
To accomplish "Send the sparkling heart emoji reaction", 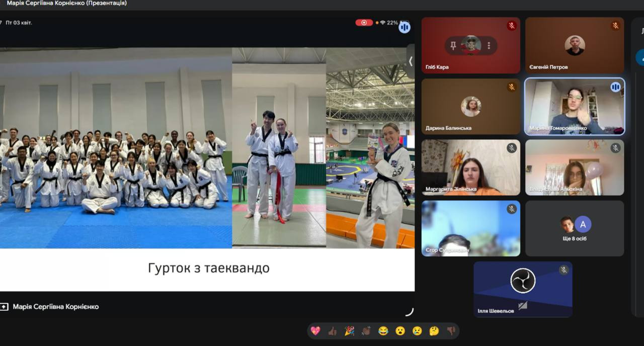I will pos(315,331).
